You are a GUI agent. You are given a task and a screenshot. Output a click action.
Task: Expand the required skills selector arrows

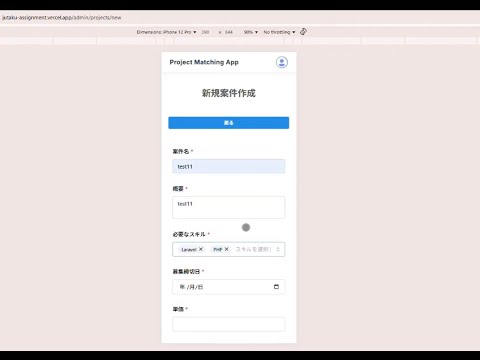(x=278, y=249)
